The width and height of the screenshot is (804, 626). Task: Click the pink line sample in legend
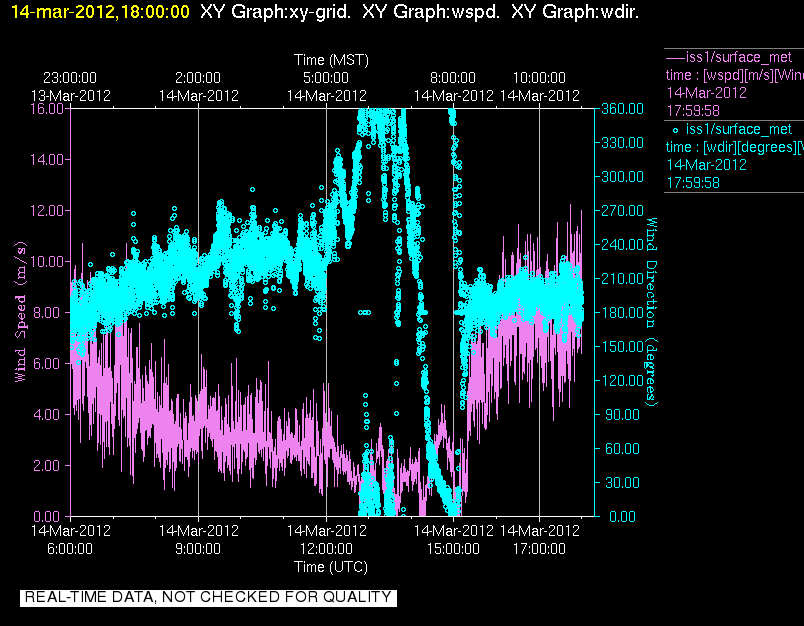(x=675, y=57)
